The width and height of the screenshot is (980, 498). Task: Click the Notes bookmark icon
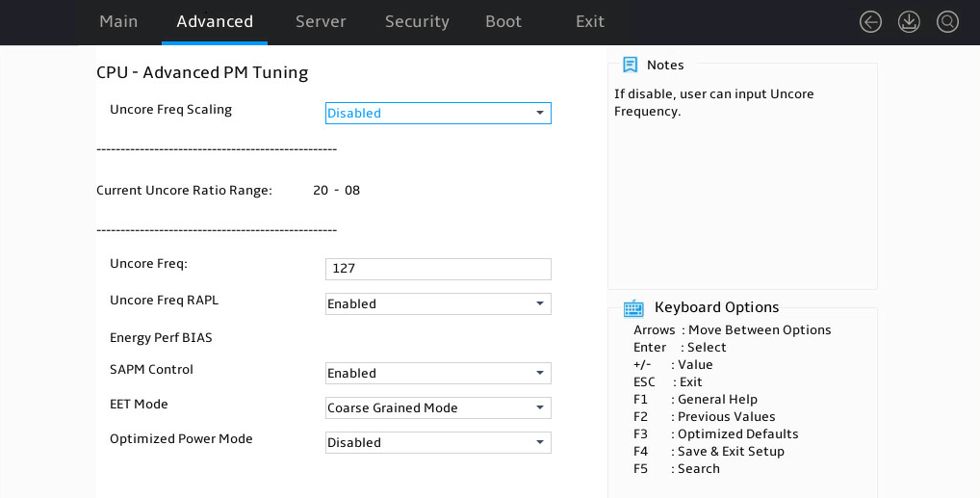[x=630, y=65]
